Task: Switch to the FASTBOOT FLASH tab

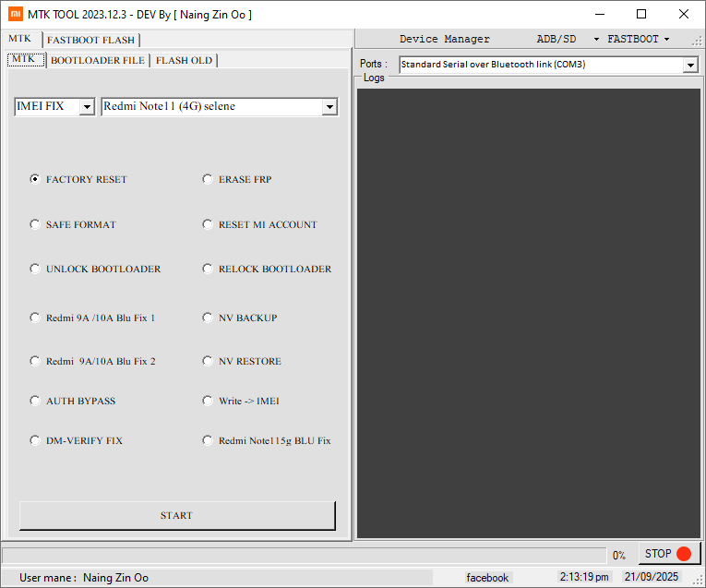Action: pos(90,40)
